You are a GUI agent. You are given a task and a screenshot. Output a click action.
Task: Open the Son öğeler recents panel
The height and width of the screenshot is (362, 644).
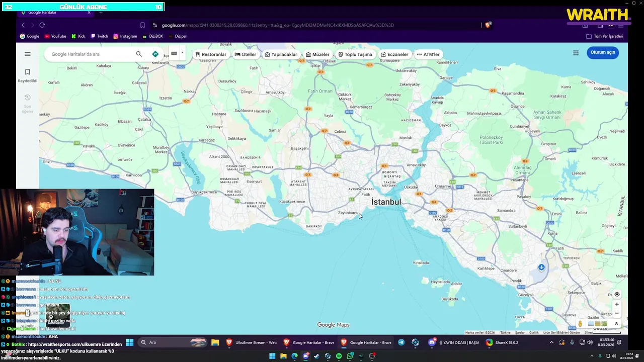28,103
